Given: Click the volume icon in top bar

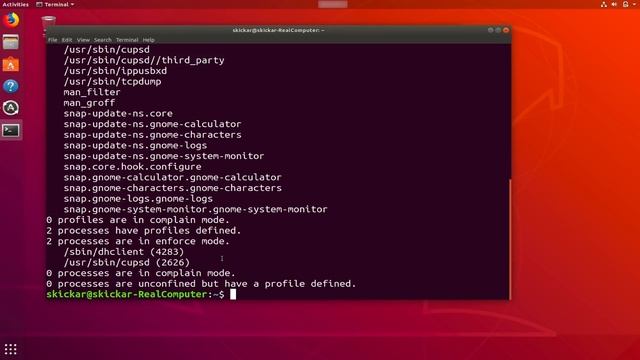Looking at the screenshot, I should 614,4.
